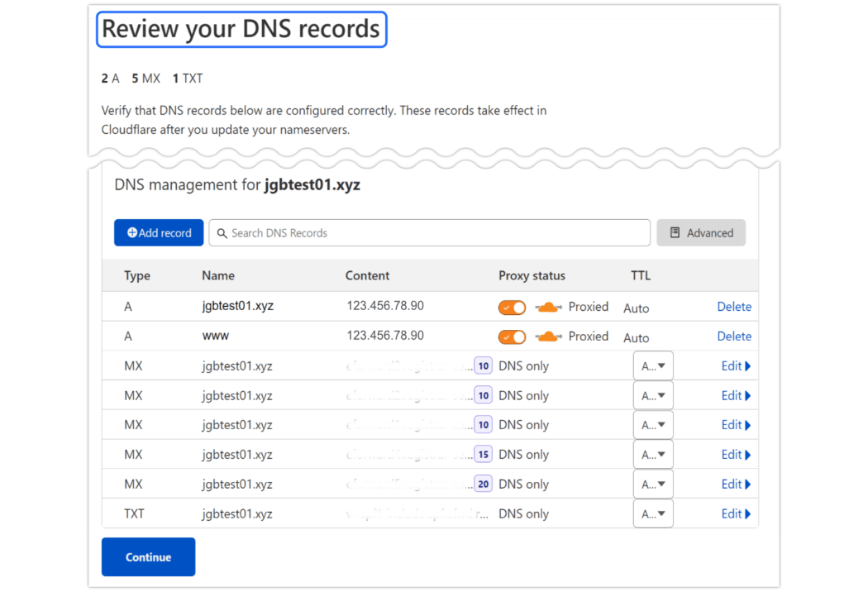Open TTL dropdown for the TXT record
This screenshot has width=868, height=592.
click(x=653, y=514)
